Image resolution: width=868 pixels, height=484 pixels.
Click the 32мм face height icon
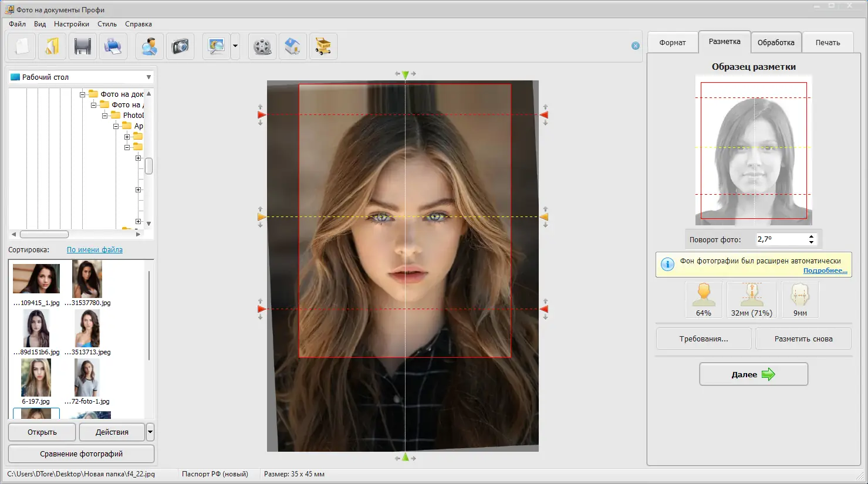tap(751, 300)
